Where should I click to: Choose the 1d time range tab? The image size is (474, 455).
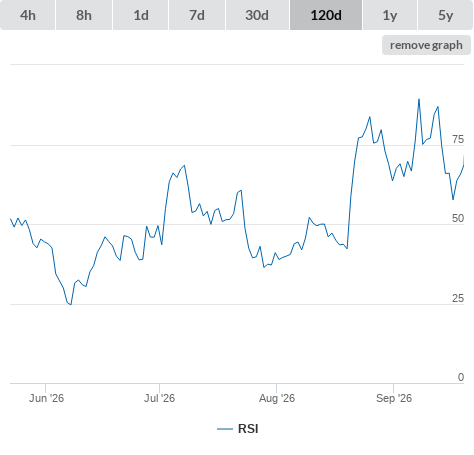point(141,15)
